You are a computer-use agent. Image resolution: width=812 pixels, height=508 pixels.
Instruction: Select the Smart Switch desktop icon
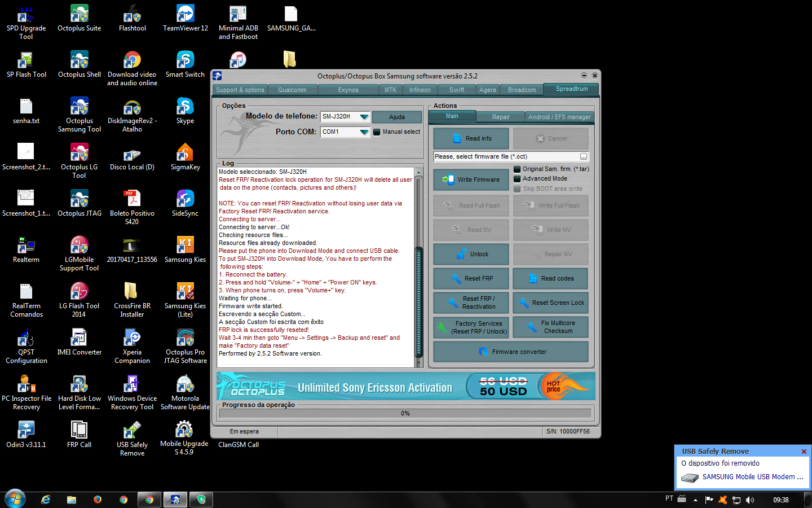tap(186, 64)
